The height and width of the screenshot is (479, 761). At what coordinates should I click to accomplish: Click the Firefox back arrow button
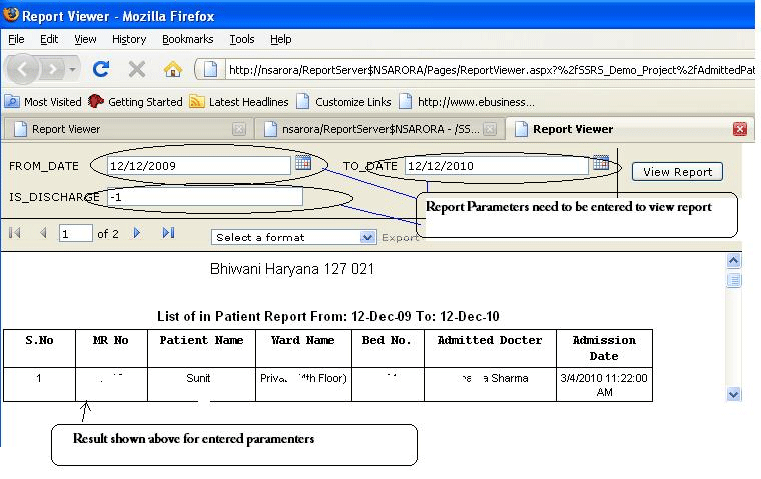pos(22,69)
